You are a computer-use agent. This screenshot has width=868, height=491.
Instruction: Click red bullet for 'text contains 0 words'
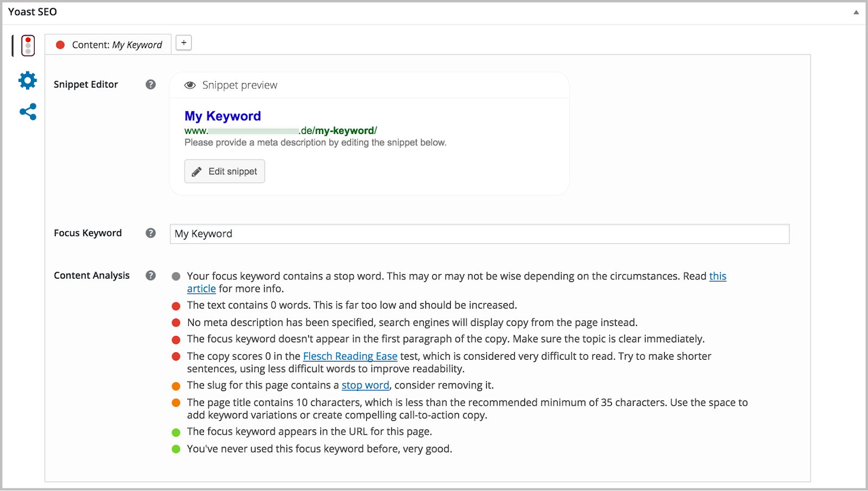pyautogui.click(x=176, y=306)
